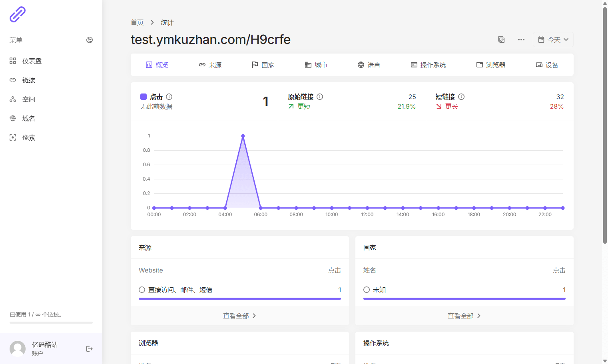Viewport: 608px width, 364px height.
Task: Click the page vertical scrollbar
Action: coord(605,125)
